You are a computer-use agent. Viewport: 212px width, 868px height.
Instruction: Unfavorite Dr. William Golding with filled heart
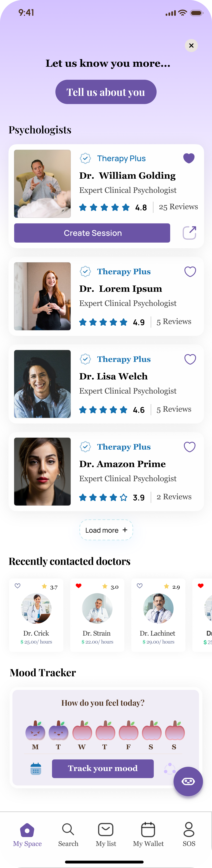click(189, 158)
